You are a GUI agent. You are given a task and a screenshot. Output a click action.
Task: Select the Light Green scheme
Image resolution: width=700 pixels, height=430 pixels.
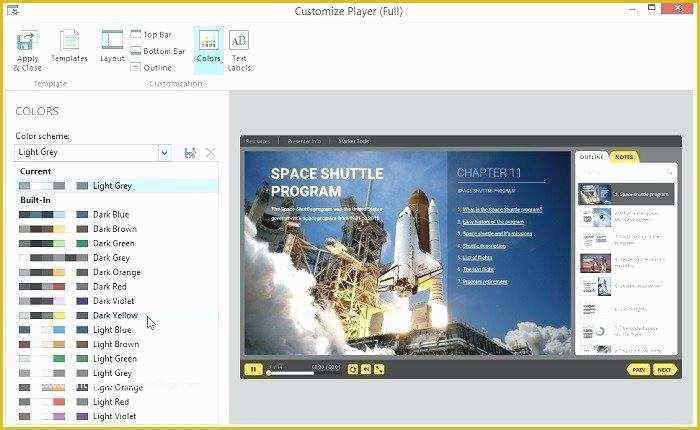tap(117, 359)
